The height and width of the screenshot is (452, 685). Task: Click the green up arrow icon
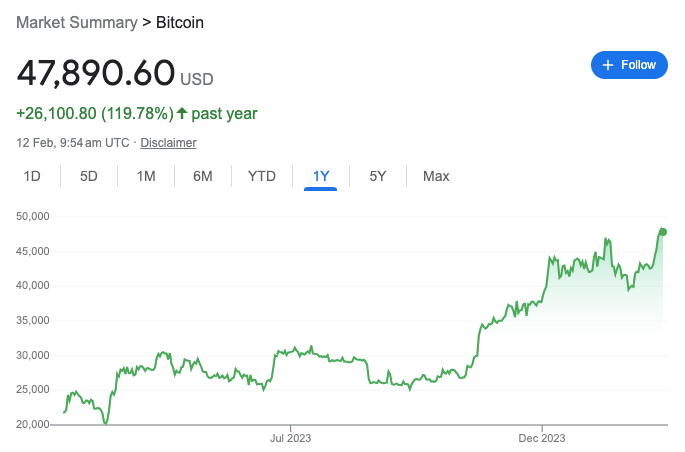point(182,113)
